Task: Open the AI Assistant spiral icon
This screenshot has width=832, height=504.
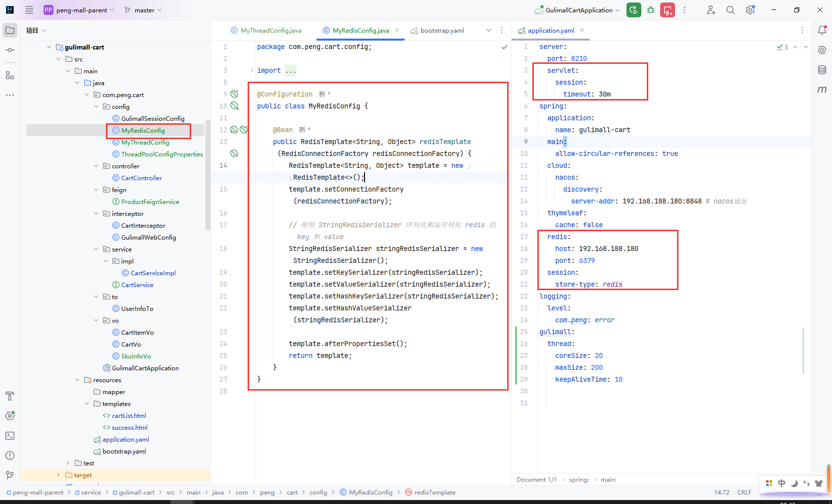Action: pyautogui.click(x=822, y=50)
